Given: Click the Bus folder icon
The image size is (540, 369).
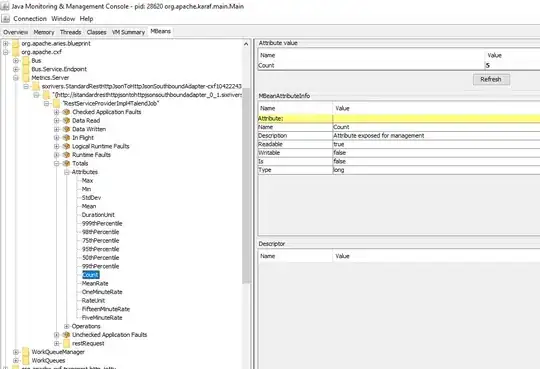Looking at the screenshot, I should point(26,61).
